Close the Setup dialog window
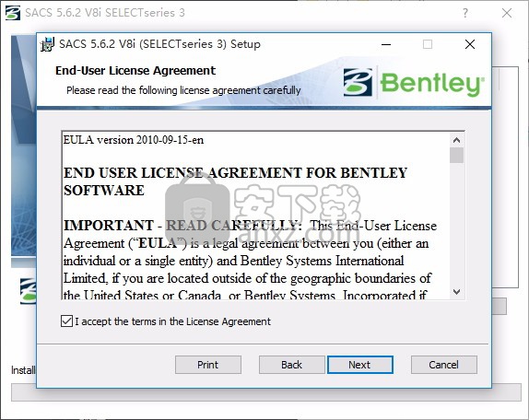This screenshot has width=529, height=420. [x=470, y=44]
